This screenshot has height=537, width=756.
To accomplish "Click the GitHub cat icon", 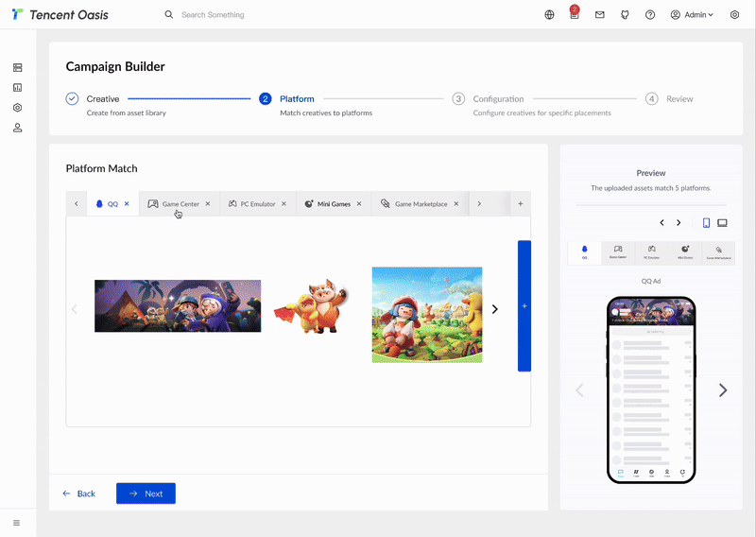I will pyautogui.click(x=625, y=14).
